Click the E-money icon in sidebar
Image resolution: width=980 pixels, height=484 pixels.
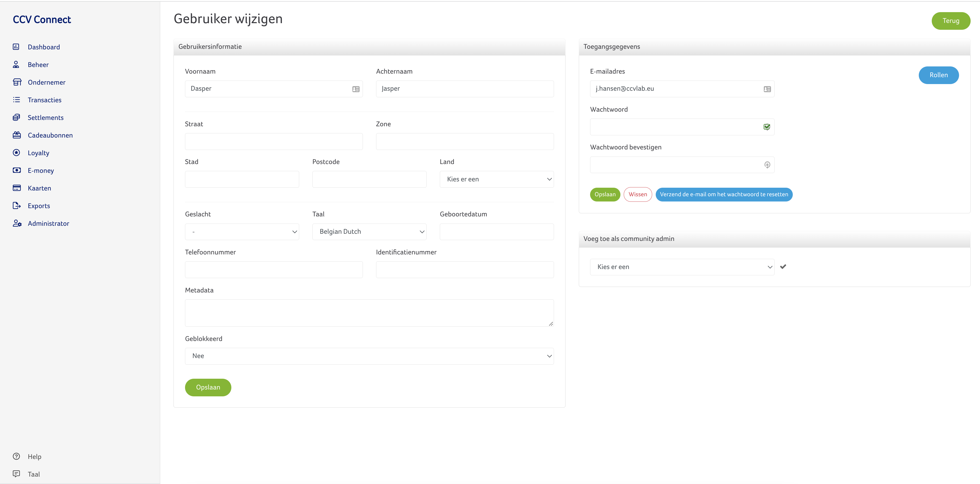pos(17,170)
